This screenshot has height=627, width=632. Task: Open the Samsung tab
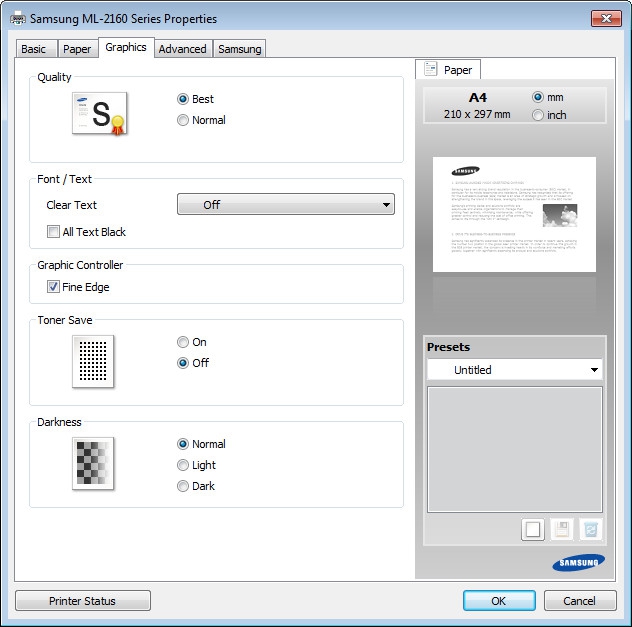click(x=240, y=49)
